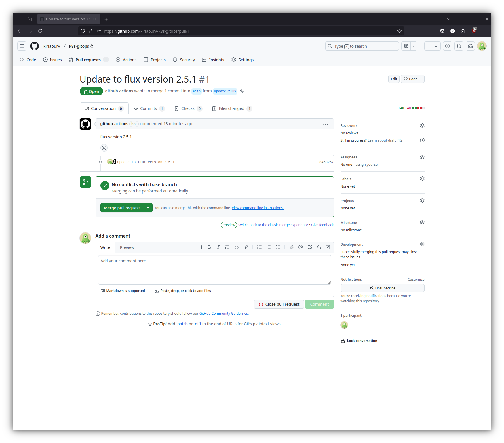Copy the update-flux branch name icon
Viewport: 504px width, 443px height.
242,91
